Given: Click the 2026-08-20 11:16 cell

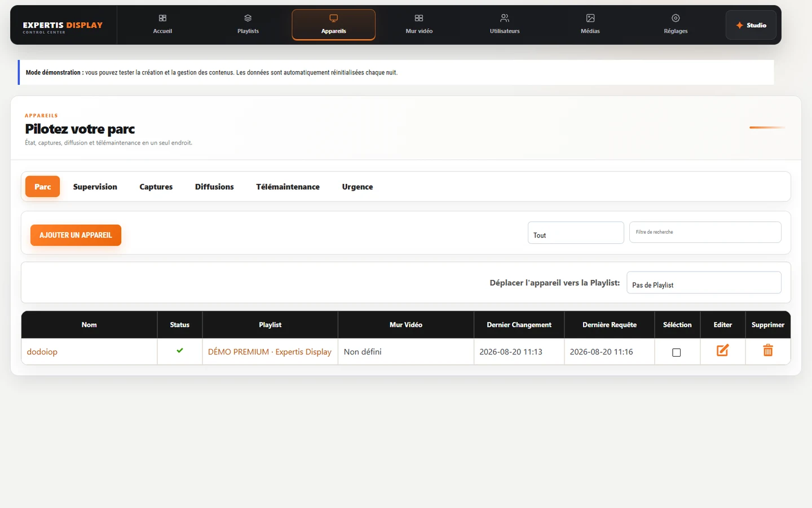Looking at the screenshot, I should [610, 352].
